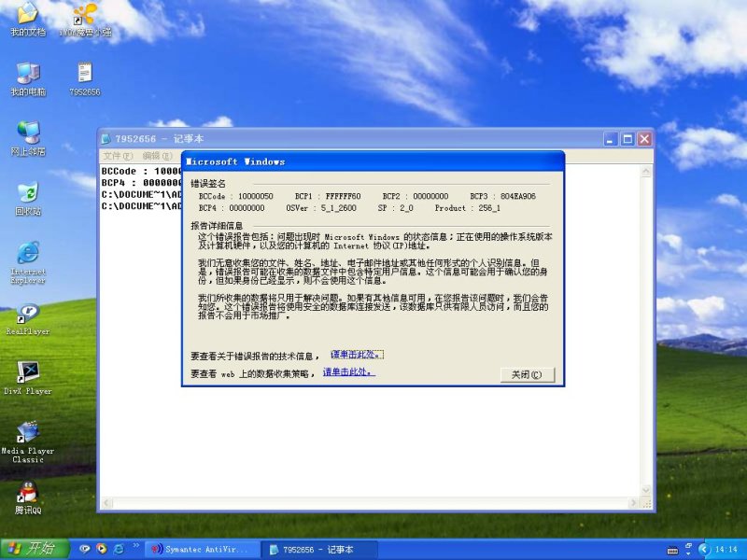Open the 开始 Start menu
The height and width of the screenshot is (560, 747).
coord(31,549)
